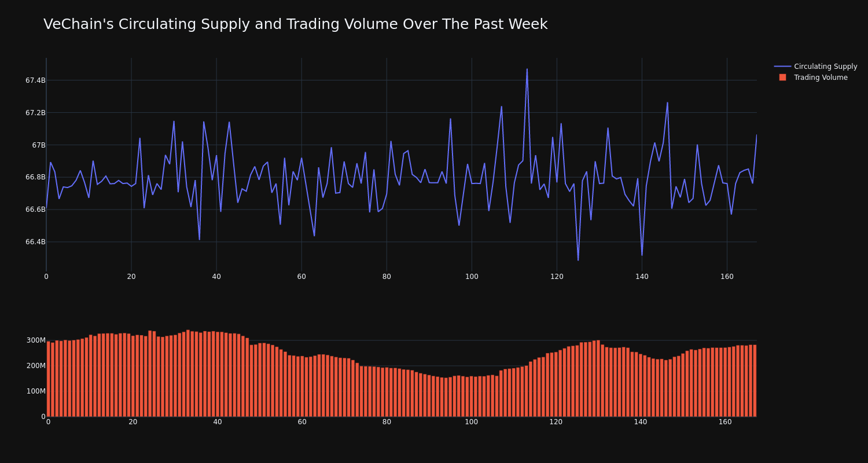Click the 200M volume axis label
The image size is (868, 463).
pyautogui.click(x=35, y=366)
